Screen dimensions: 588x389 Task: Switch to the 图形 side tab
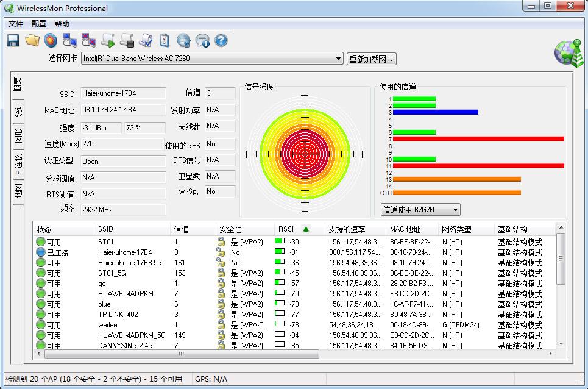[x=18, y=136]
